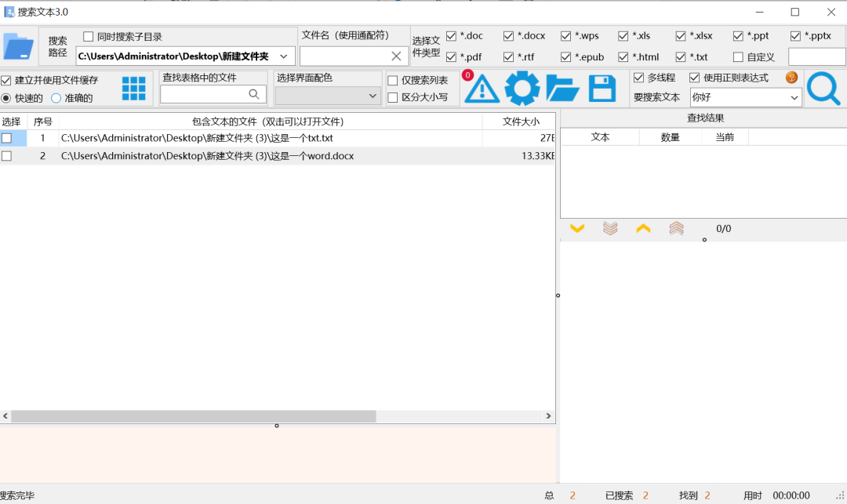Click the open folder icon

[x=562, y=89]
